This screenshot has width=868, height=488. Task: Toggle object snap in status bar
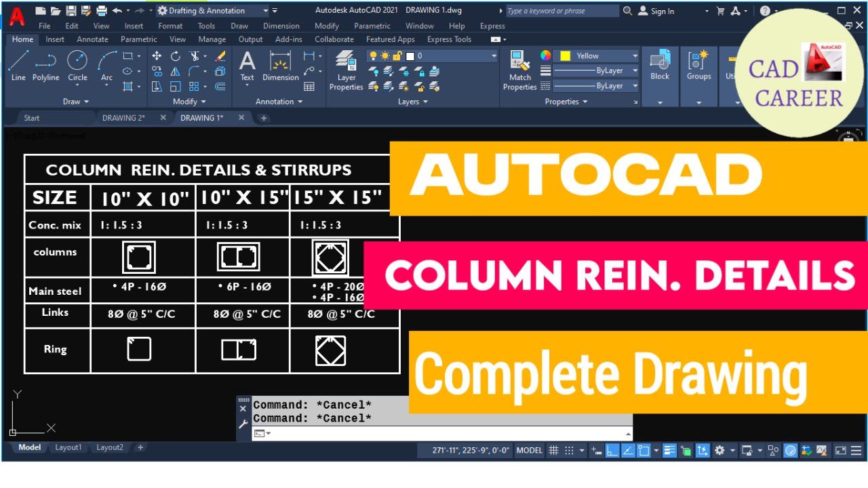click(x=643, y=450)
